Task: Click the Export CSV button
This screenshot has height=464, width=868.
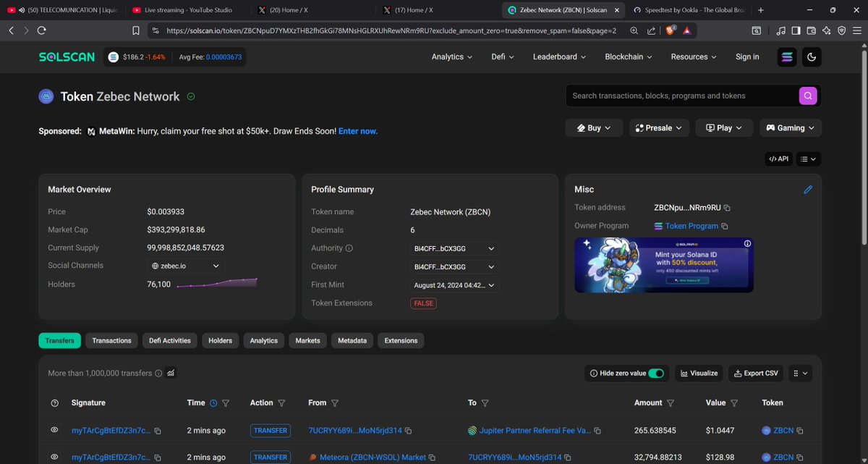Action: coord(756,374)
